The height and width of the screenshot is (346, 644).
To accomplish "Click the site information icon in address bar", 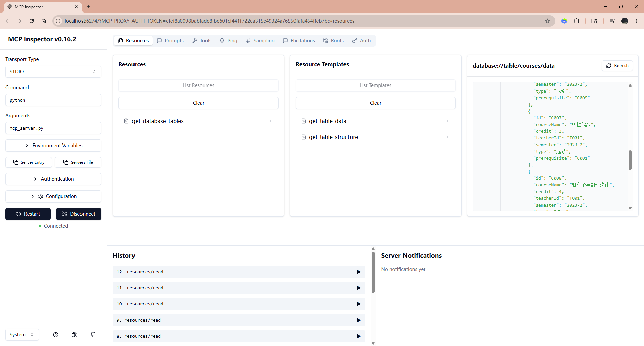I will 58,21.
